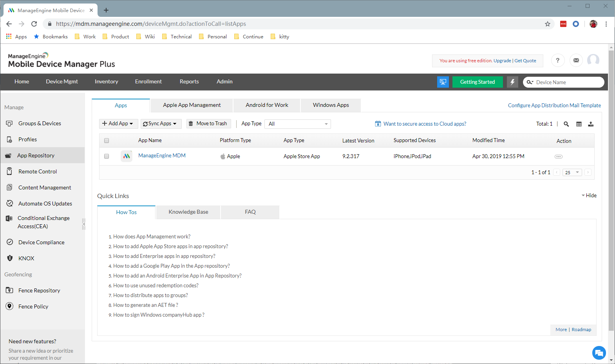Reload the page in browser
The width and height of the screenshot is (615, 364).
click(34, 24)
